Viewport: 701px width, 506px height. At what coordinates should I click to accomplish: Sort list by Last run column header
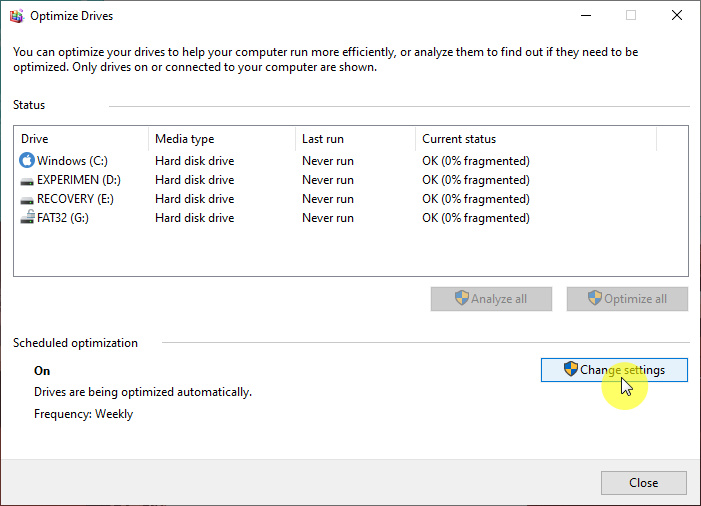[355, 139]
